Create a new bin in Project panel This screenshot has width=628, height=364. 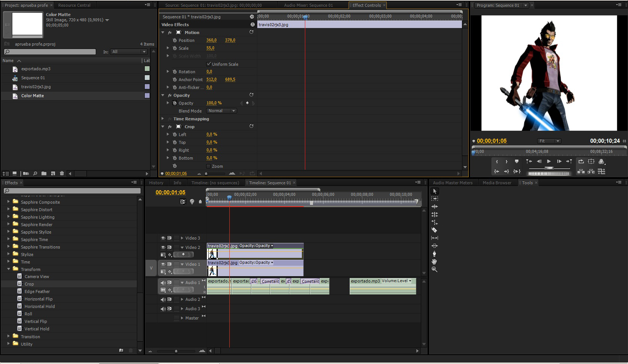[x=44, y=173]
